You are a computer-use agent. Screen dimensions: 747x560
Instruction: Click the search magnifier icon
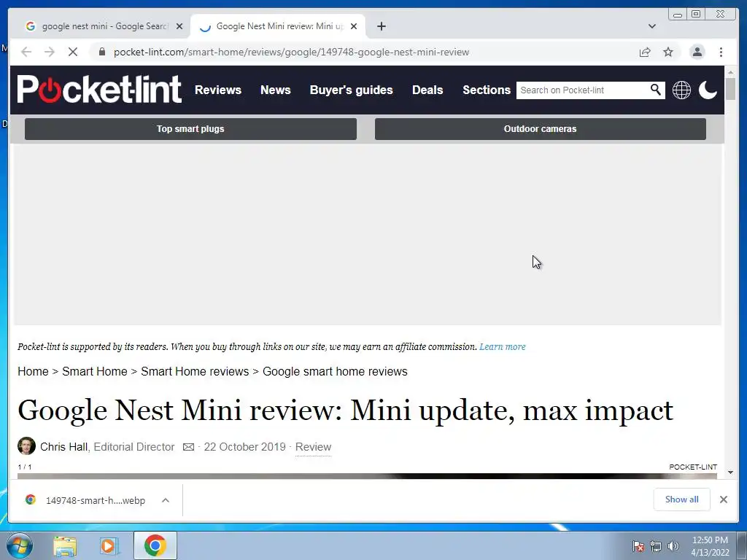point(656,90)
